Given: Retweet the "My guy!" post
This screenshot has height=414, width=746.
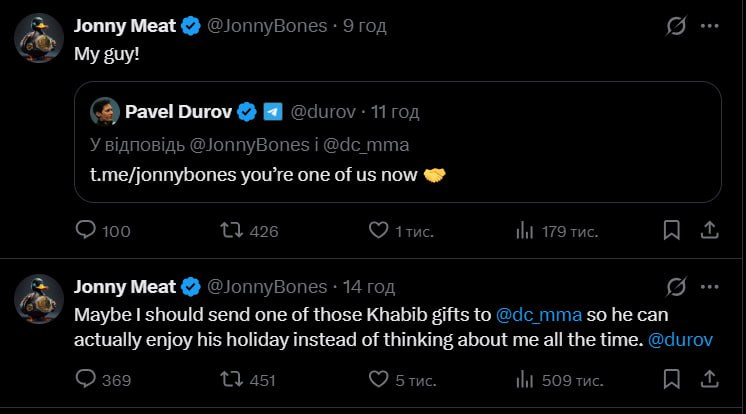Looking at the screenshot, I should 233,231.
